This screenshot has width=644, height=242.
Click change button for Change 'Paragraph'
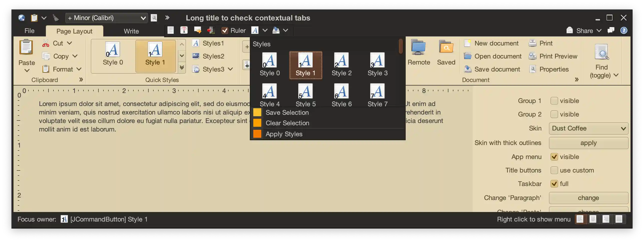click(x=588, y=198)
